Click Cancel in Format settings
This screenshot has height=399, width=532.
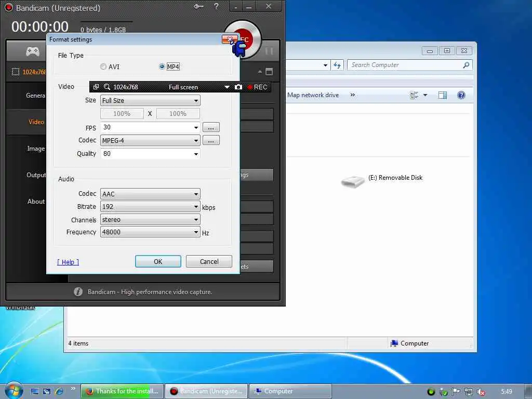pos(209,262)
